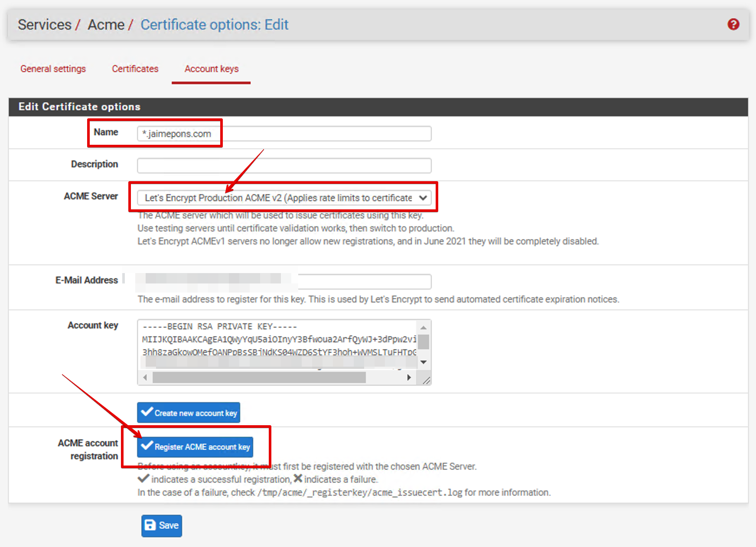Click the E-Mail Address input field

364,281
